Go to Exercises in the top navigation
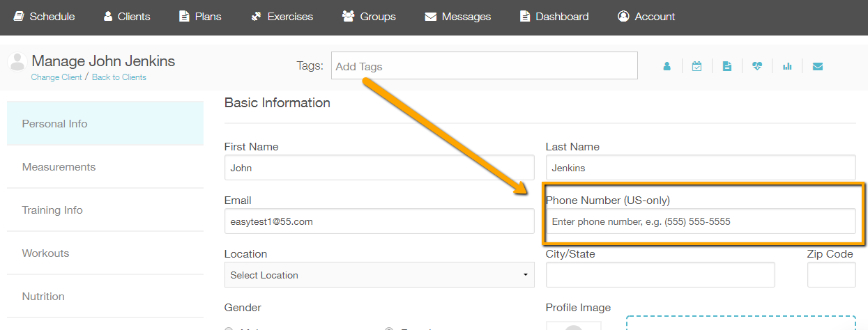 (282, 16)
